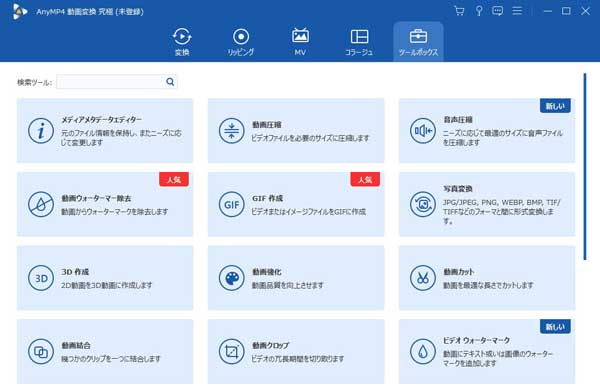Viewport: 600px width, 388px height.
Task: Click the 人気 badge on GIF 作成 card
Action: click(365, 179)
